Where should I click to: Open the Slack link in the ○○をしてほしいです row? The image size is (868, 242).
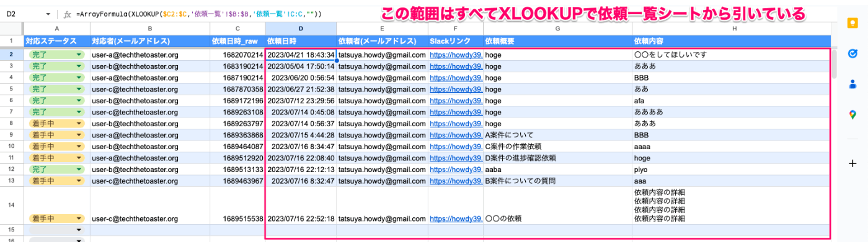pos(456,55)
